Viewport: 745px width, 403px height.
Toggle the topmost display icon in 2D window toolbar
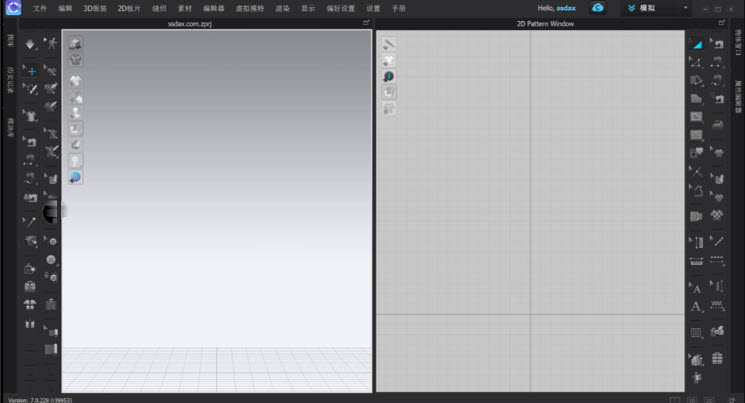click(389, 44)
